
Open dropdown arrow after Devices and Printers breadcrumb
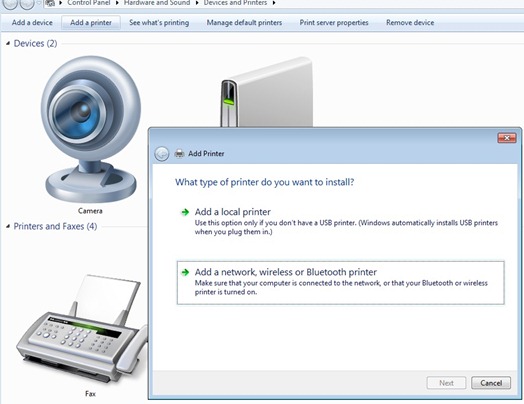[274, 3]
